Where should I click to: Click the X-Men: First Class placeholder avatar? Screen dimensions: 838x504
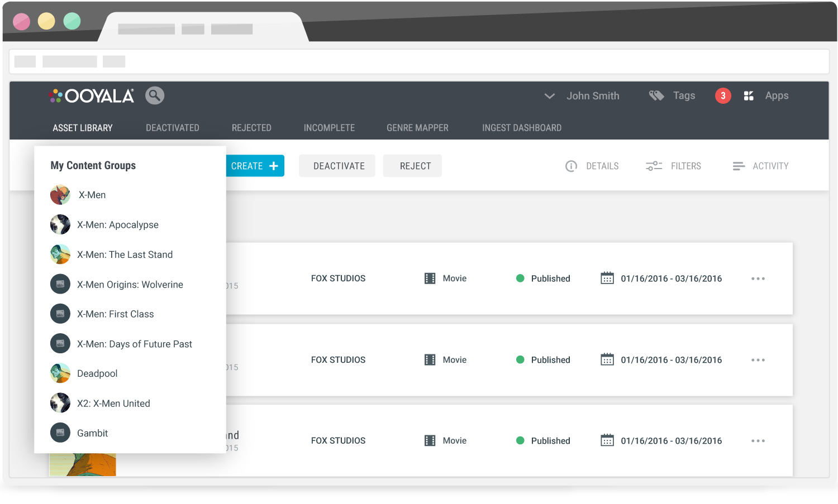[x=60, y=314]
